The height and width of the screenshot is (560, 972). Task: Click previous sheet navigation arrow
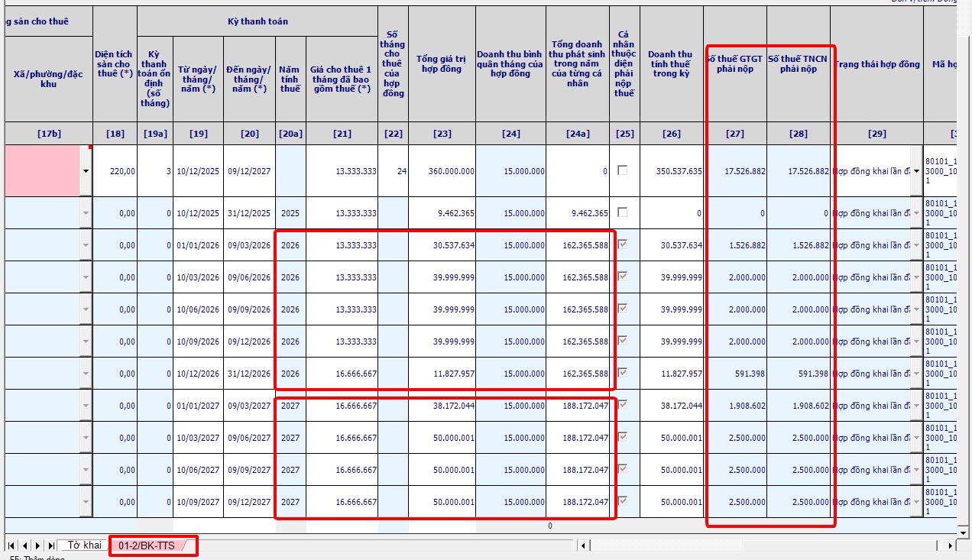24,545
